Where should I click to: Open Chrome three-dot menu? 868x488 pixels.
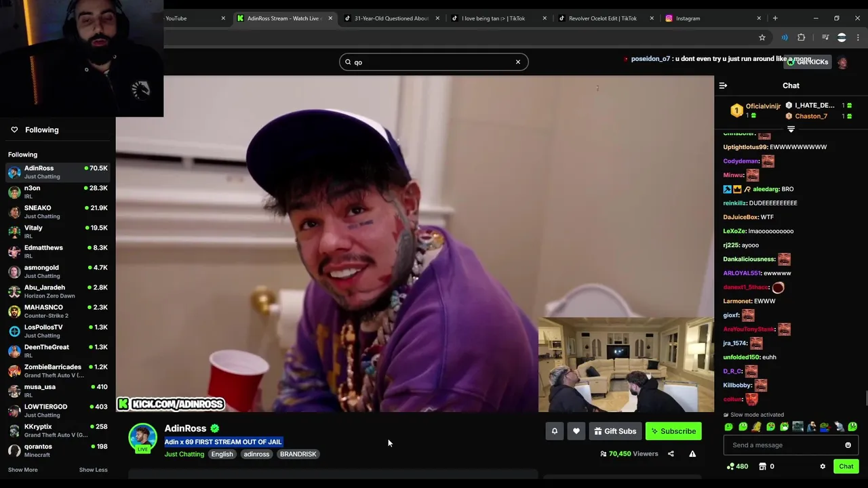[858, 37]
